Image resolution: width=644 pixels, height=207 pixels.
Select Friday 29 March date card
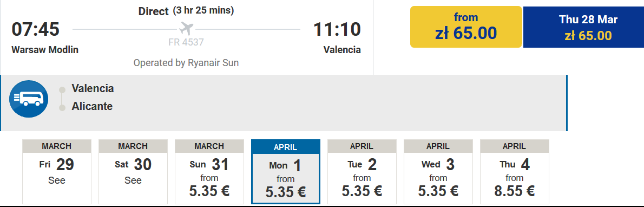pos(57,172)
